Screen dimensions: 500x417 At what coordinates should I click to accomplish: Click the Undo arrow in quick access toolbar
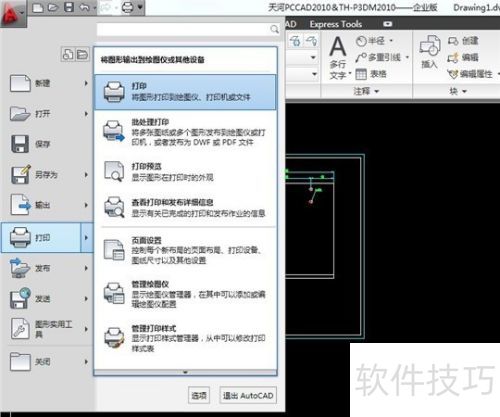coord(85,7)
